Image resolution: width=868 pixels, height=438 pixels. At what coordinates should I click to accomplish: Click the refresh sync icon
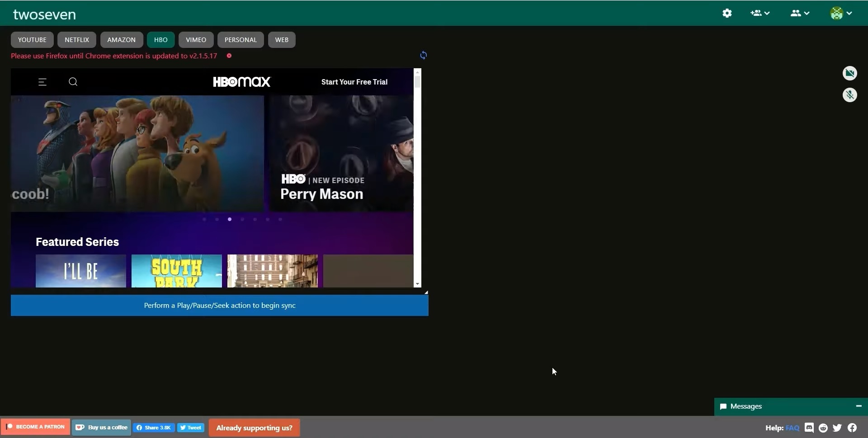(x=423, y=55)
